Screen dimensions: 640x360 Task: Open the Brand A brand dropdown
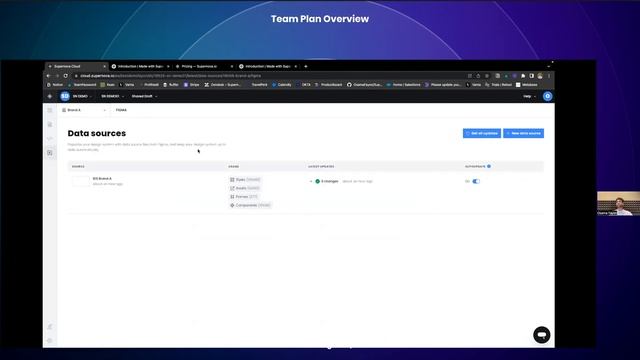click(x=84, y=110)
